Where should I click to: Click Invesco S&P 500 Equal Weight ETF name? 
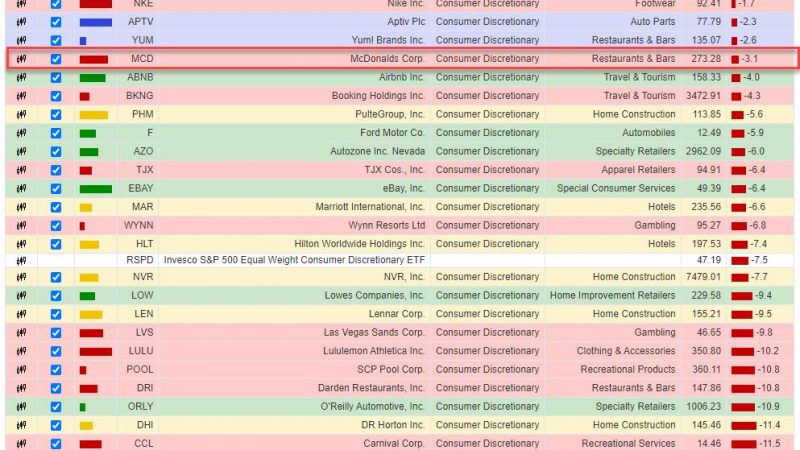[294, 260]
